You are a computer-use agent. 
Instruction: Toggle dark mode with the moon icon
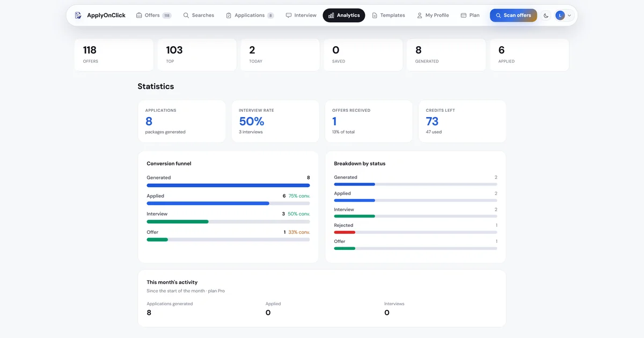546,16
